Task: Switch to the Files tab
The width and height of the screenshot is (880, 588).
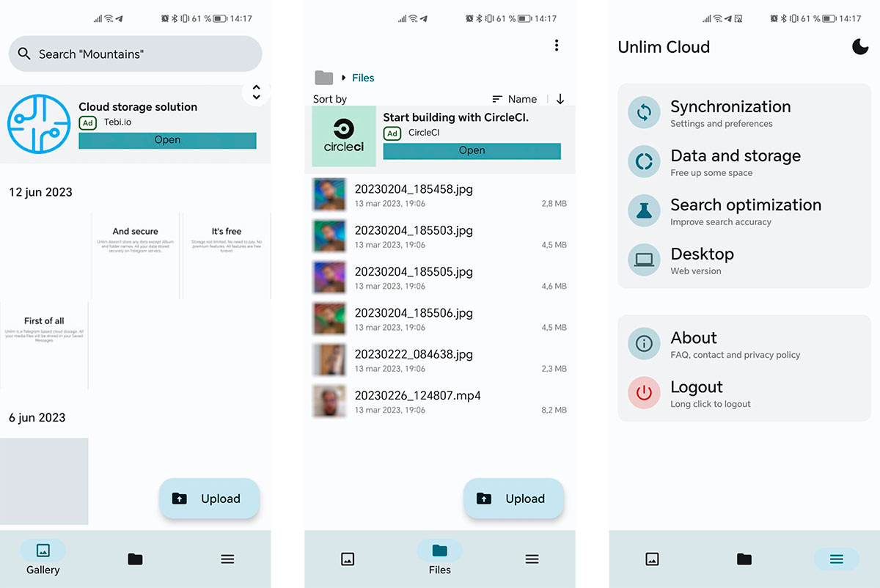Action: (439, 558)
